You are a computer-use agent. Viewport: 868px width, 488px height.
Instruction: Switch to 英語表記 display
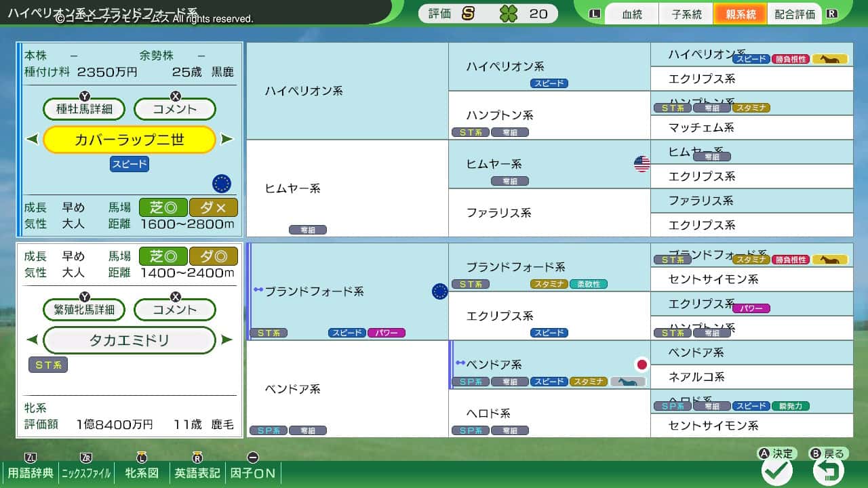(x=196, y=474)
